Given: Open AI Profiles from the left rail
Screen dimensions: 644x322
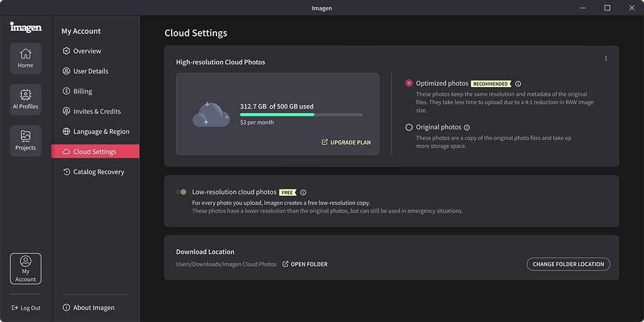Looking at the screenshot, I should 26,100.
